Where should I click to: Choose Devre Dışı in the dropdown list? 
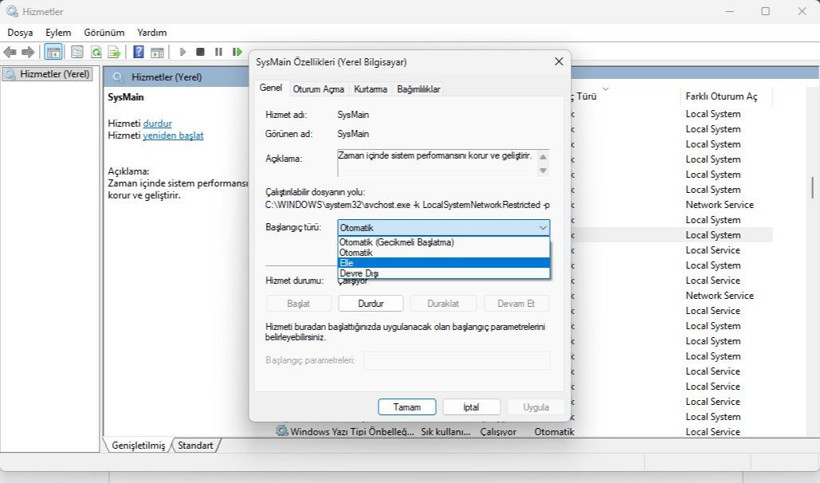443,273
